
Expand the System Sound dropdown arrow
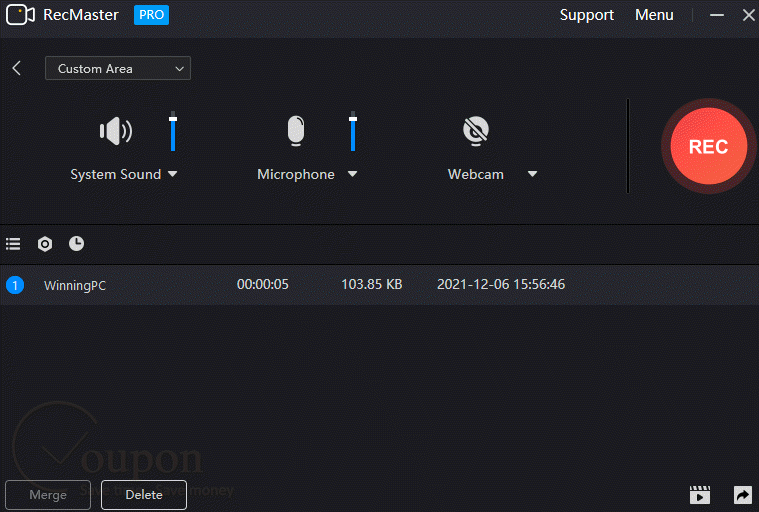coord(173,174)
